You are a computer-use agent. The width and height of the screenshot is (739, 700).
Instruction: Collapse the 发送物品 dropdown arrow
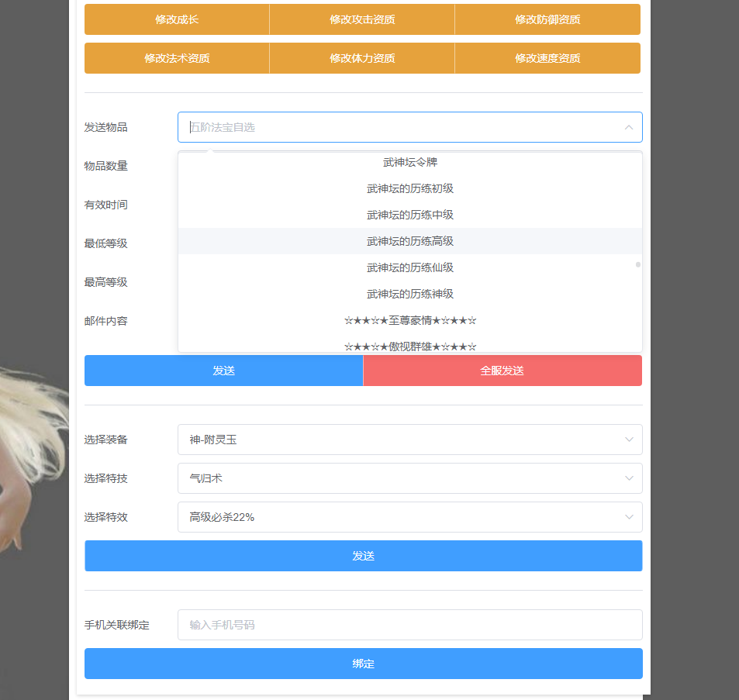(628, 127)
